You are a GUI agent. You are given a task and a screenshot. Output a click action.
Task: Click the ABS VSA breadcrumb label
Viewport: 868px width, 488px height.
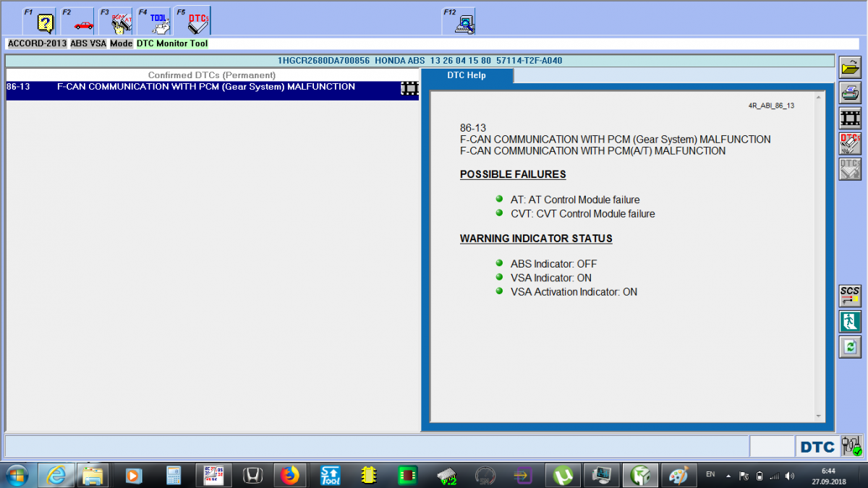click(88, 43)
